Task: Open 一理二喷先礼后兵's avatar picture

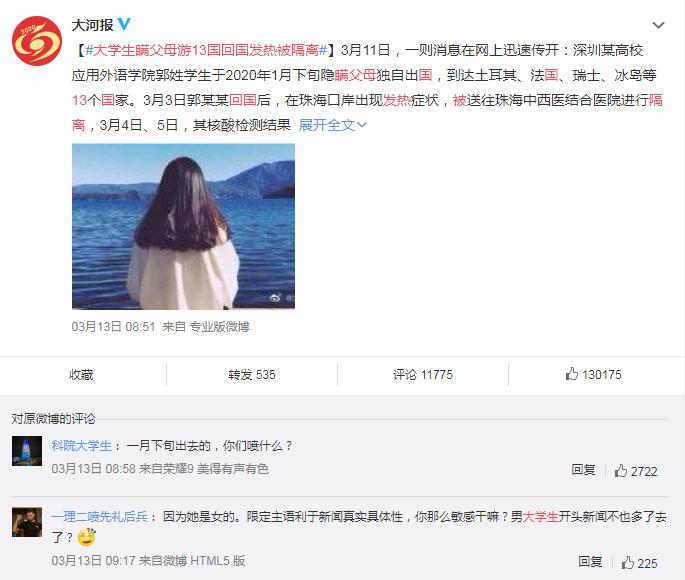Action: click(x=27, y=522)
